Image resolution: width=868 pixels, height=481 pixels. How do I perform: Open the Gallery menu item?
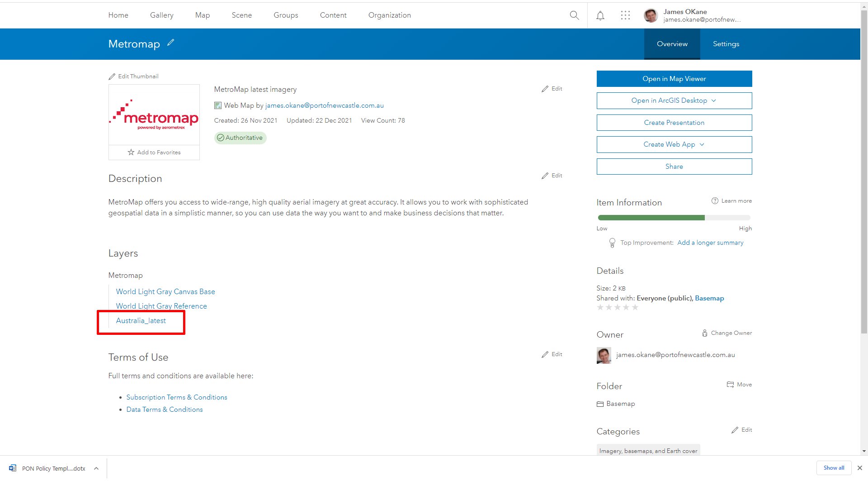[x=162, y=15]
